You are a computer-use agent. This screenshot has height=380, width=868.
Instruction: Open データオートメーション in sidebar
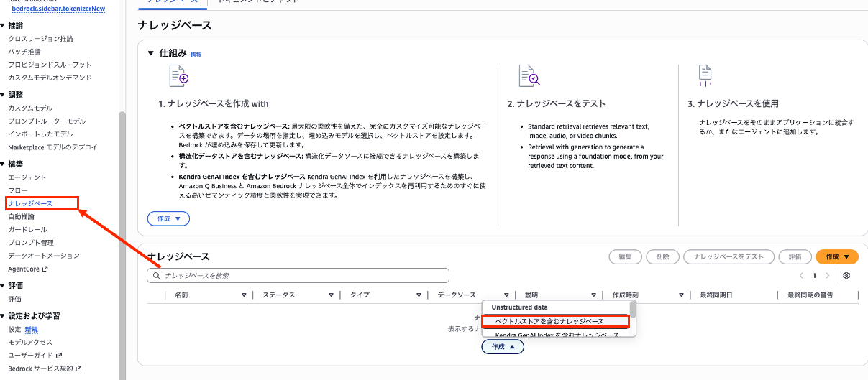(44, 256)
